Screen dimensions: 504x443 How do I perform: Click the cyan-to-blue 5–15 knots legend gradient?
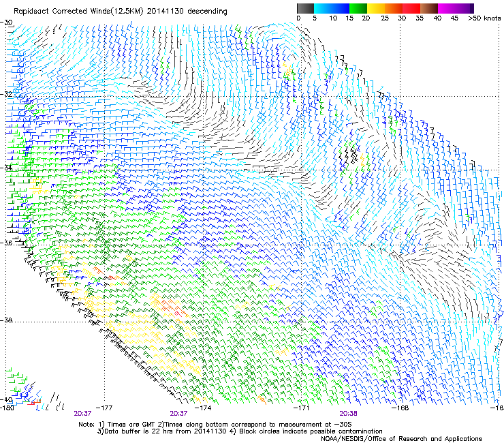pyautogui.click(x=332, y=8)
